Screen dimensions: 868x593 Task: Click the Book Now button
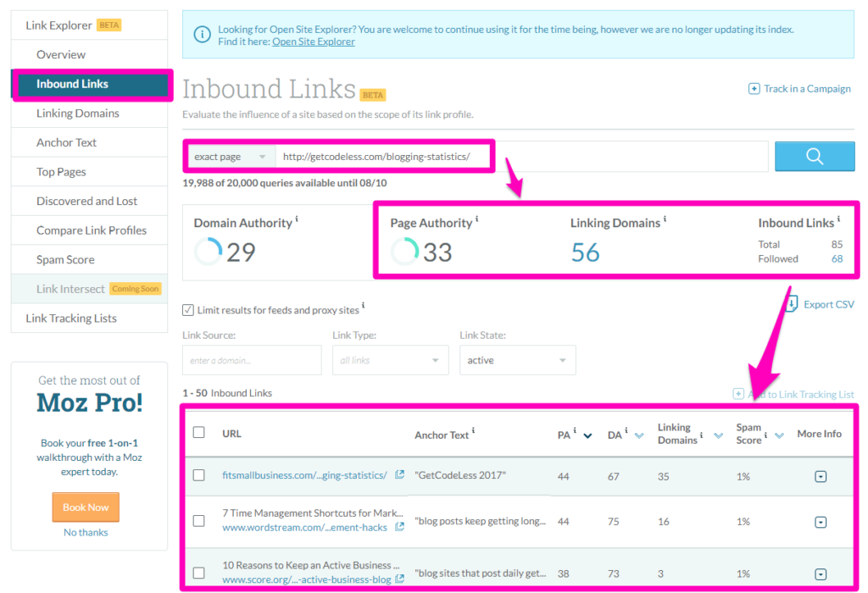click(x=86, y=507)
